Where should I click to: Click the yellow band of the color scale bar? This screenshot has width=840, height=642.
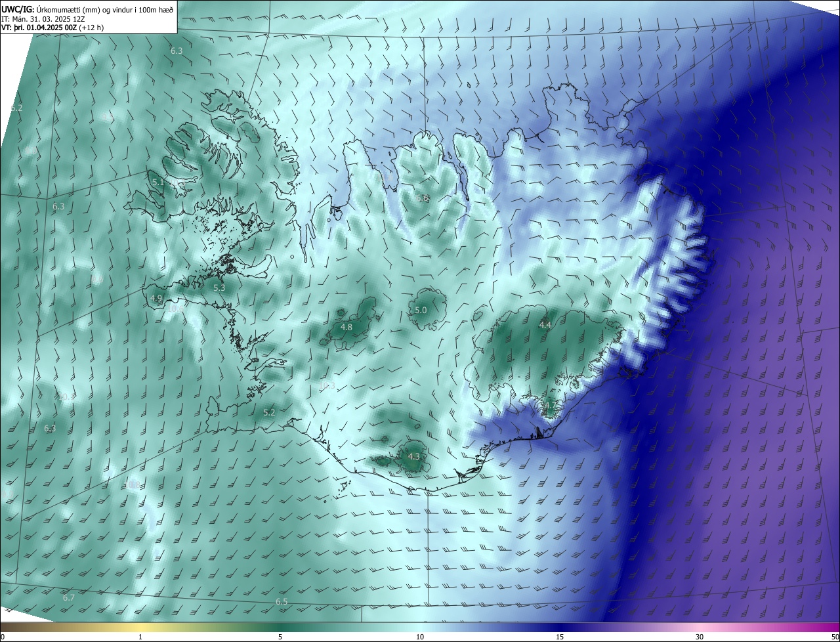click(141, 627)
